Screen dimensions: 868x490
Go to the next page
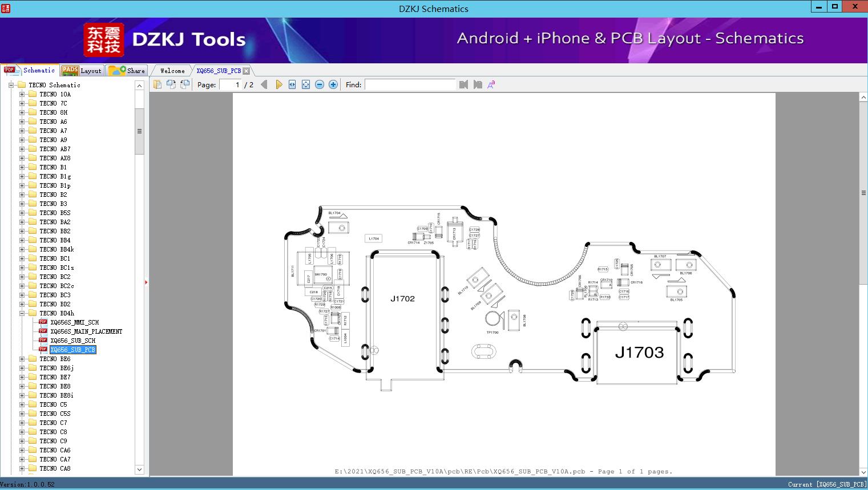(x=278, y=84)
